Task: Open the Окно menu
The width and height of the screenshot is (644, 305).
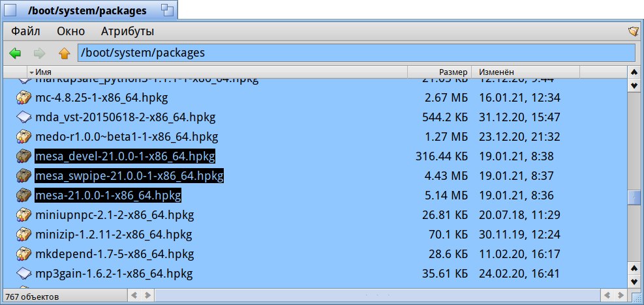Action: [x=70, y=31]
